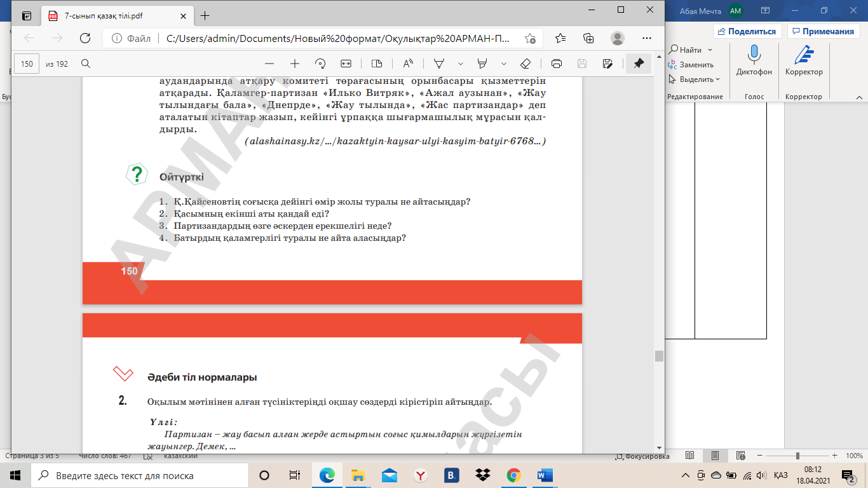
Task: Add this page to favorites
Action: 531,38
